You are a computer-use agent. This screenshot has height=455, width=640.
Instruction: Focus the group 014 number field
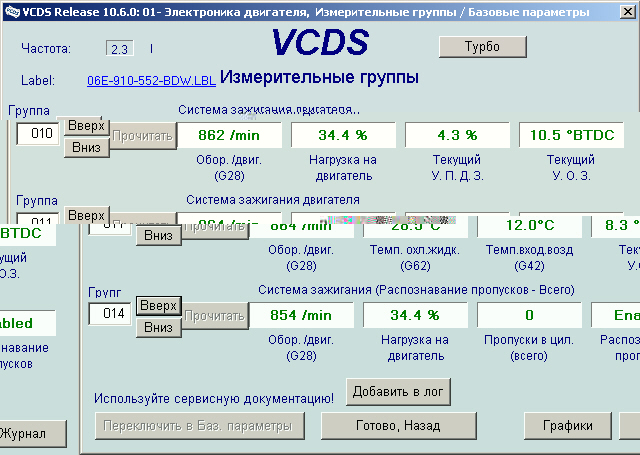pyautogui.click(x=110, y=313)
